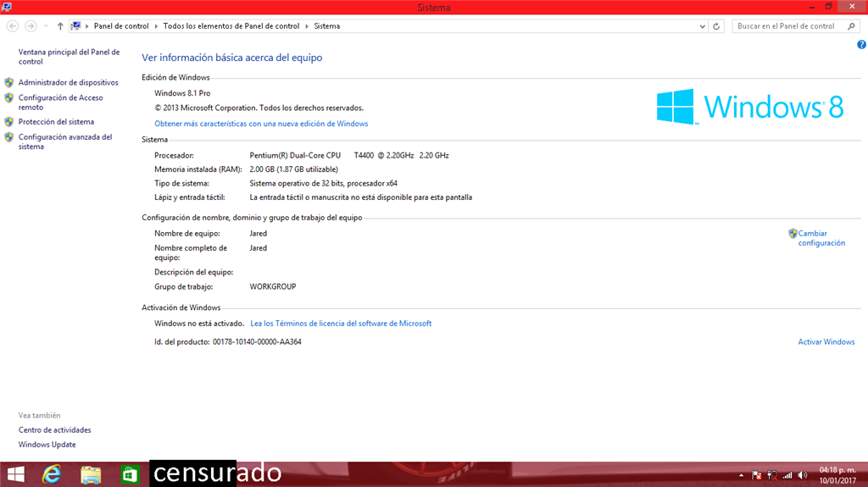
Task: Click the Forward navigation arrow
Action: point(31,26)
